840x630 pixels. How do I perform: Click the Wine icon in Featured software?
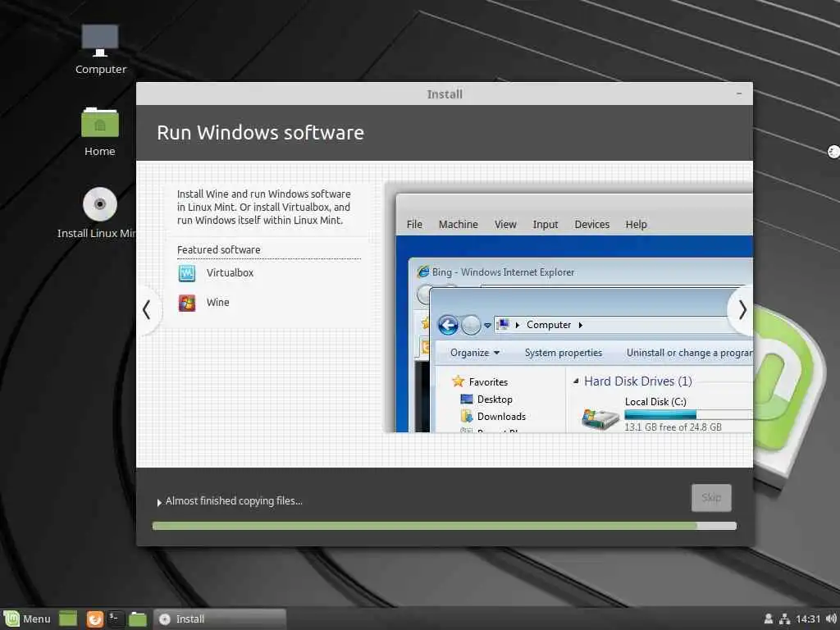186,303
